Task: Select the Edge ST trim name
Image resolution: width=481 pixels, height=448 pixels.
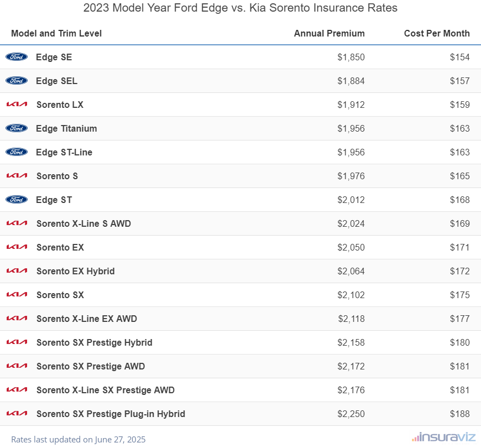Action: tap(54, 200)
